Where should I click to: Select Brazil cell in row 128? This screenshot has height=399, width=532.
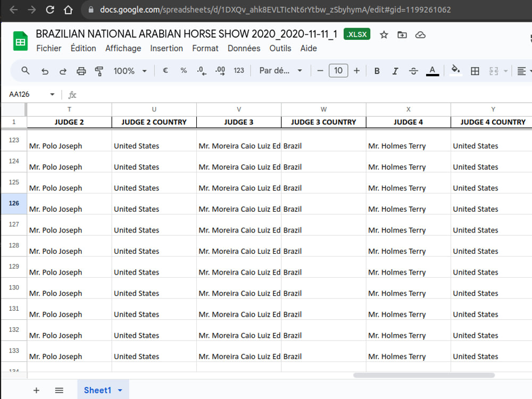pyautogui.click(x=323, y=246)
